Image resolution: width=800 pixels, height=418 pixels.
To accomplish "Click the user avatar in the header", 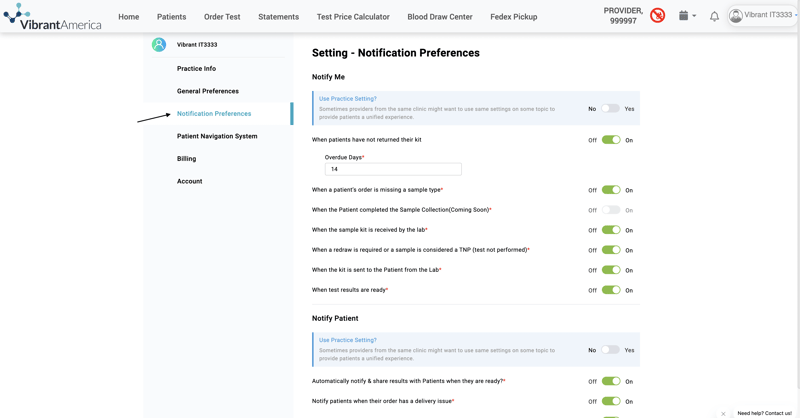I will (x=736, y=16).
